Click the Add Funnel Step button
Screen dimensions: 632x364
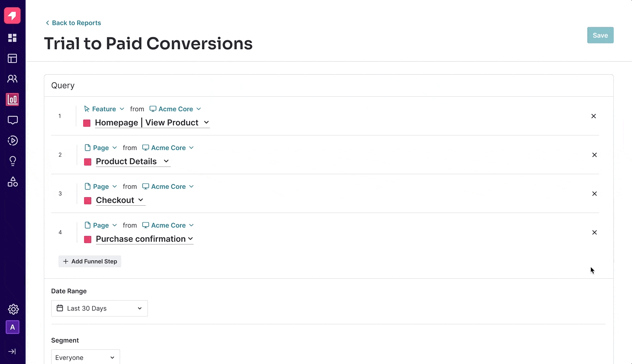tap(90, 261)
